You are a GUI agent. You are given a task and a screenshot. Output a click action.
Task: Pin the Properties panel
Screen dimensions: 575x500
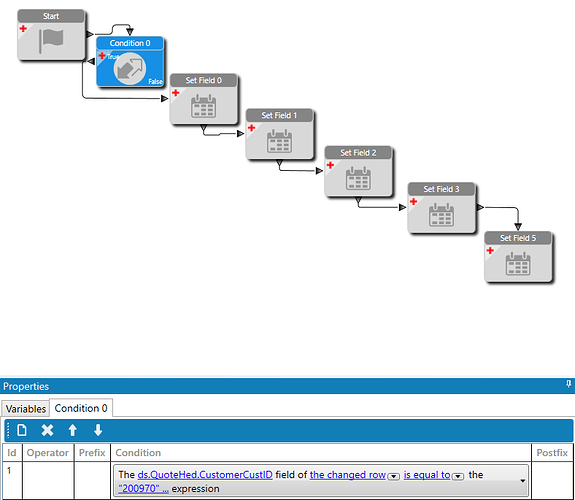coord(568,384)
